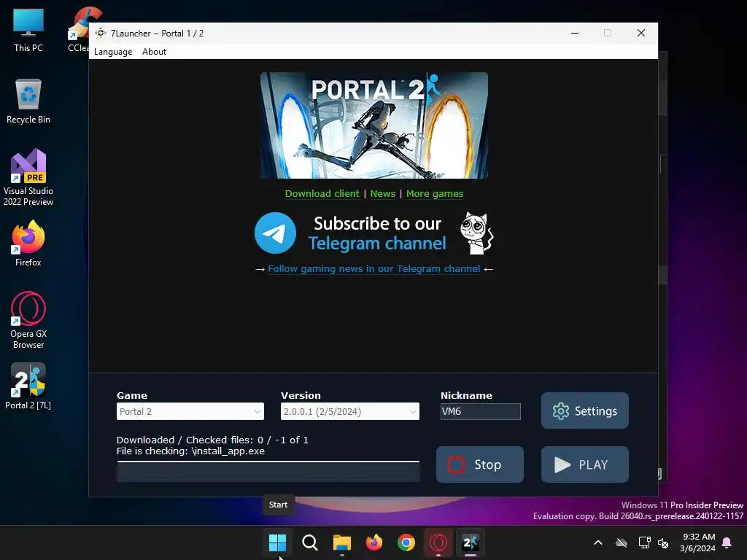Image resolution: width=747 pixels, height=560 pixels.
Task: Show hidden system tray icons chevron
Action: [598, 542]
